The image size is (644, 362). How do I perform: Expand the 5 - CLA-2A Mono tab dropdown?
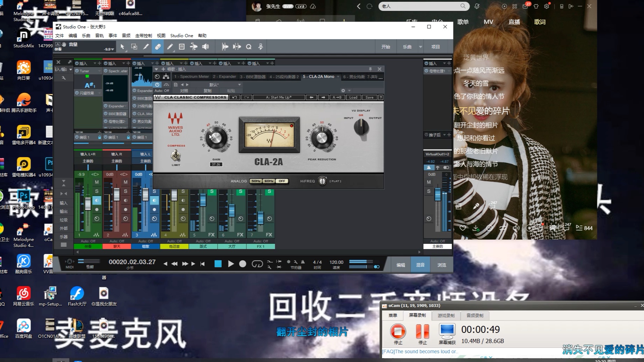[x=338, y=76]
